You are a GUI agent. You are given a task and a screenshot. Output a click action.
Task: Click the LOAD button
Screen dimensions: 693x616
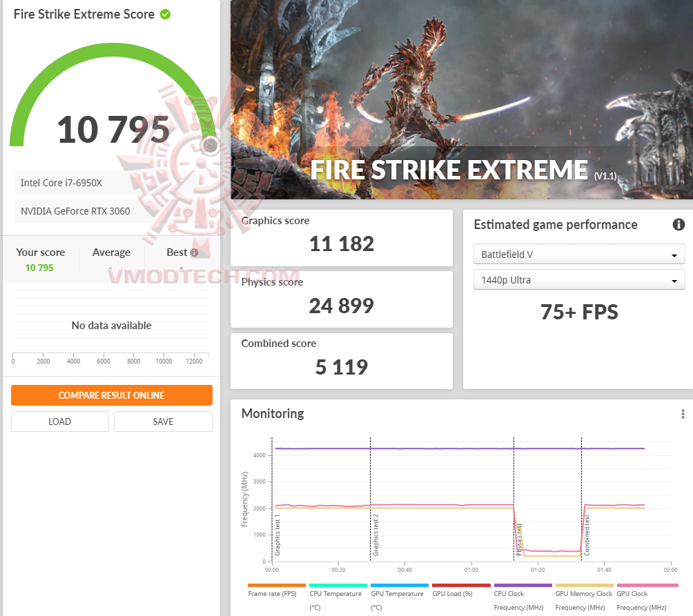[x=59, y=421]
